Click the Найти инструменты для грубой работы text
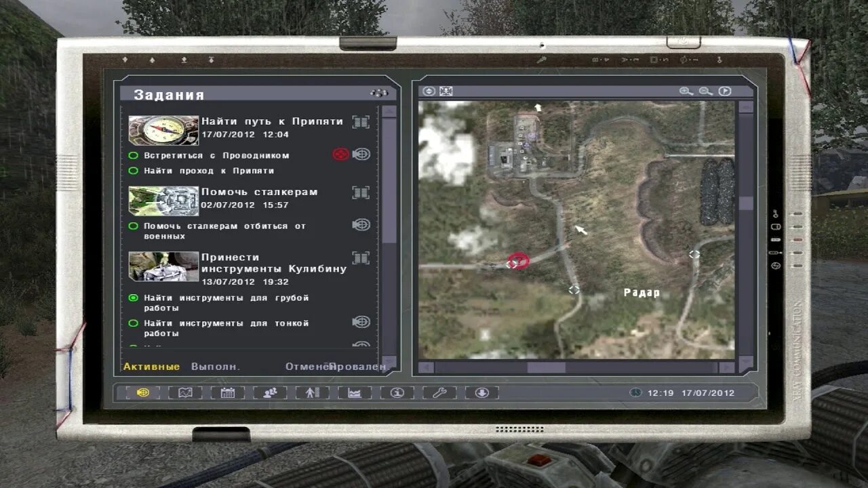868x488 pixels. click(x=226, y=303)
